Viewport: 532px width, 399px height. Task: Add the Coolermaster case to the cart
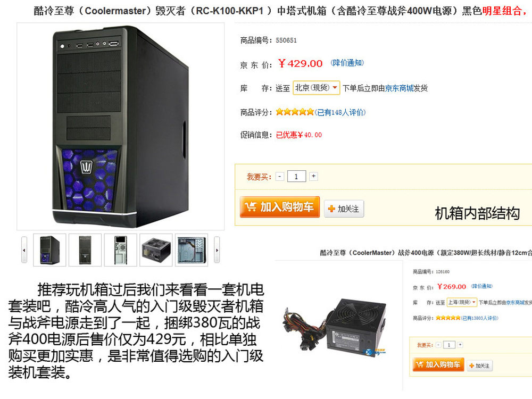tap(280, 206)
